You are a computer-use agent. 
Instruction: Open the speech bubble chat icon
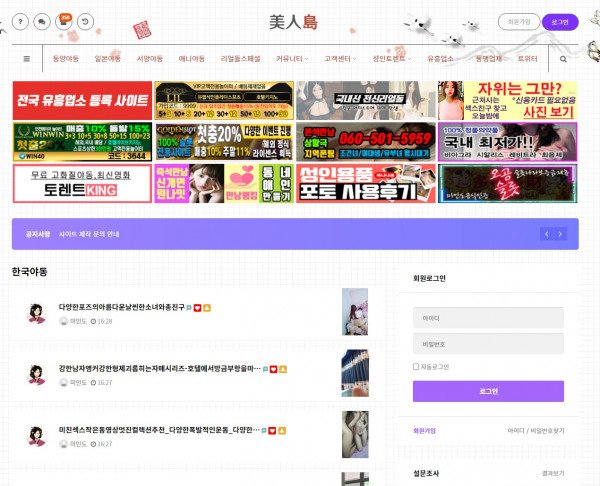click(43, 21)
